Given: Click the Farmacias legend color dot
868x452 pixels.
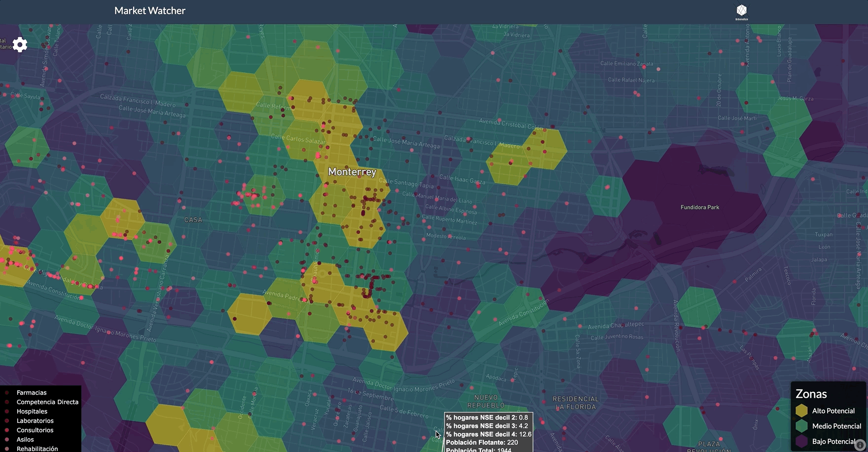Looking at the screenshot, I should [7, 393].
